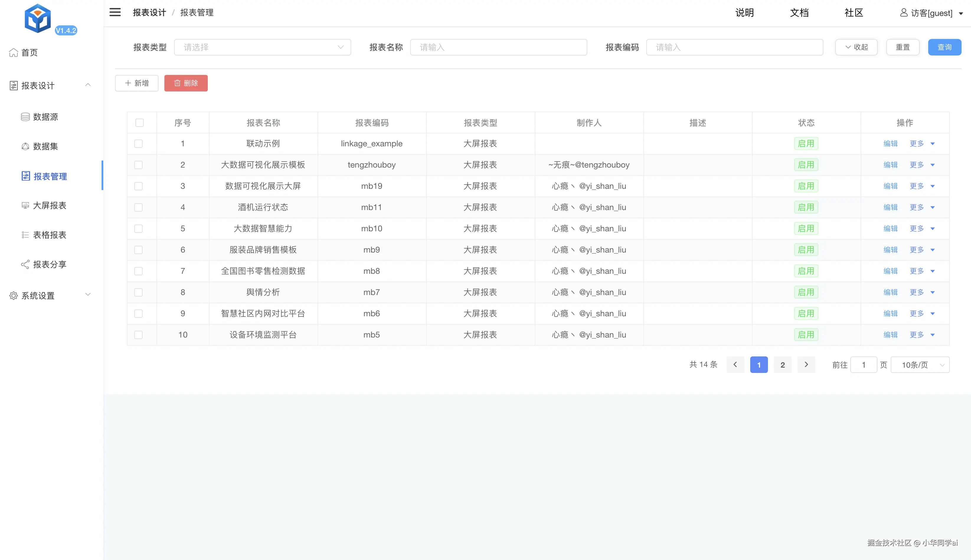Open the 报表类型 select dropdown
This screenshot has height=560, width=971.
262,47
